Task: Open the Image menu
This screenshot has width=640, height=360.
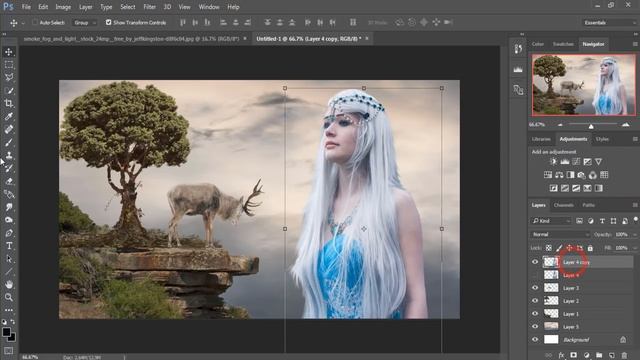Action: [x=63, y=7]
